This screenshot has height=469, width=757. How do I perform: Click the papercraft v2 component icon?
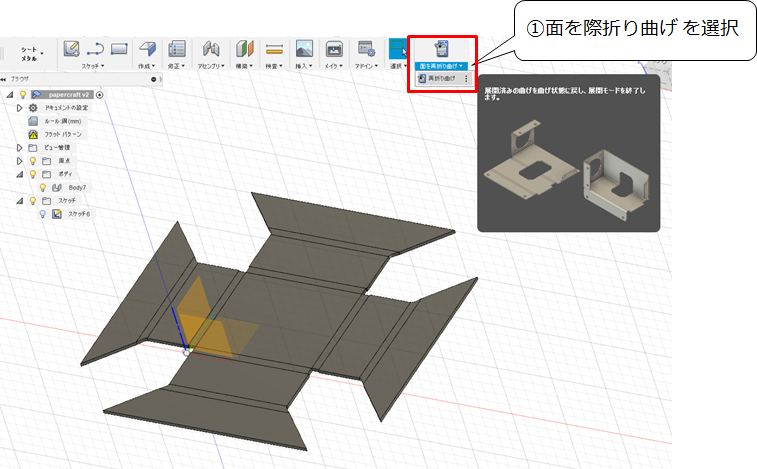coord(36,95)
